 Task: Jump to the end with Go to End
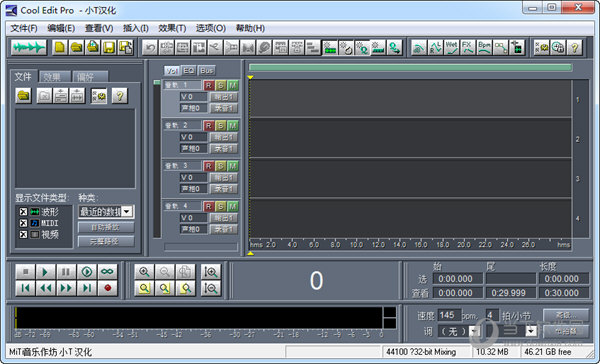[87, 288]
